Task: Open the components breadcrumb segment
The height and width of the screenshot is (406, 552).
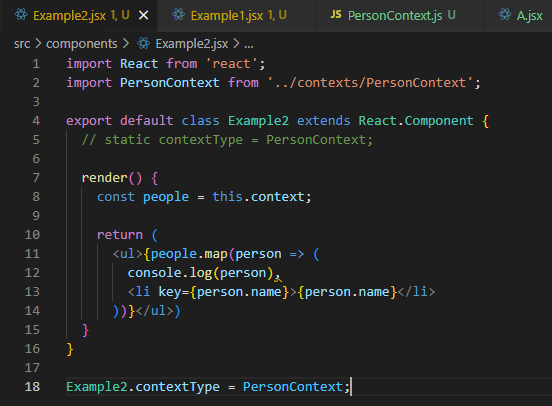Action: (82, 44)
